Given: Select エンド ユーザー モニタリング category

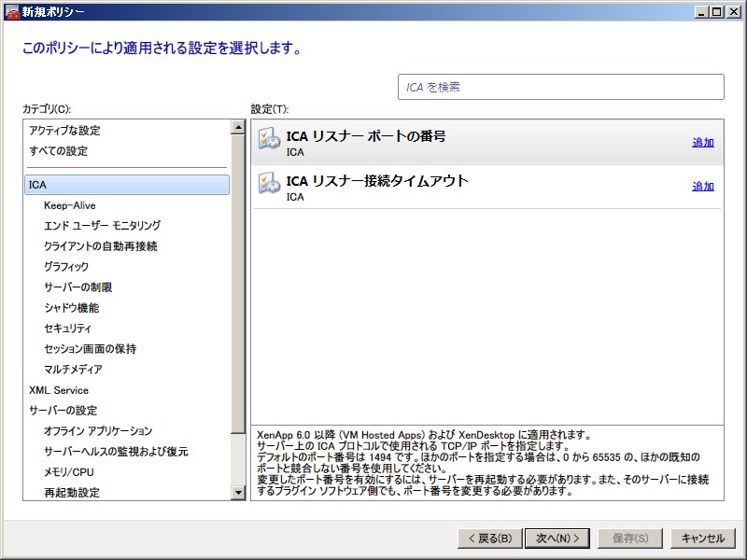Looking at the screenshot, I should click(102, 226).
